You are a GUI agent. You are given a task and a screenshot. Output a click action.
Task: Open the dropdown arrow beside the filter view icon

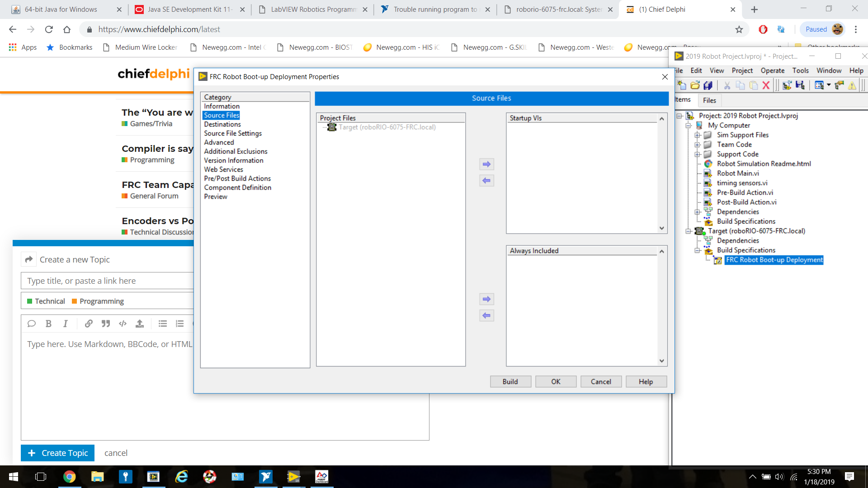829,85
